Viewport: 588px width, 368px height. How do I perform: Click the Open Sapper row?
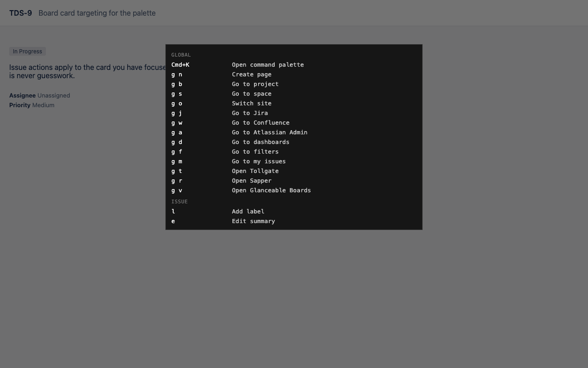(x=294, y=181)
